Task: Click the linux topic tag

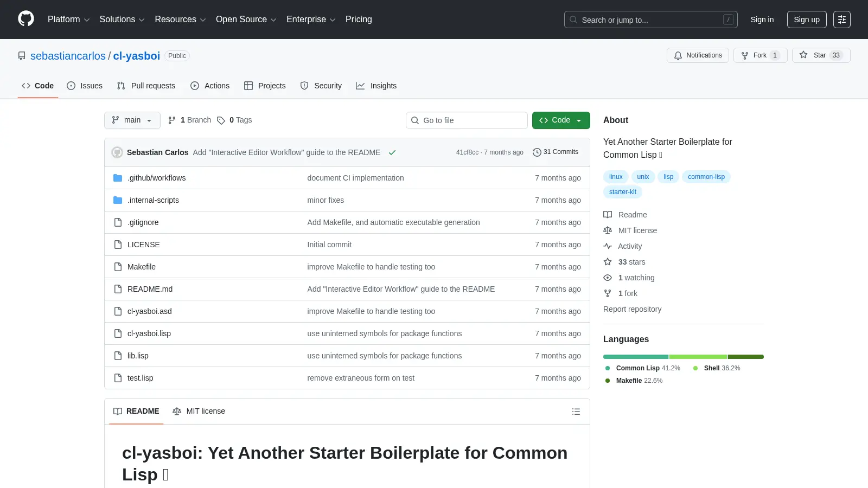Action: pyautogui.click(x=616, y=177)
